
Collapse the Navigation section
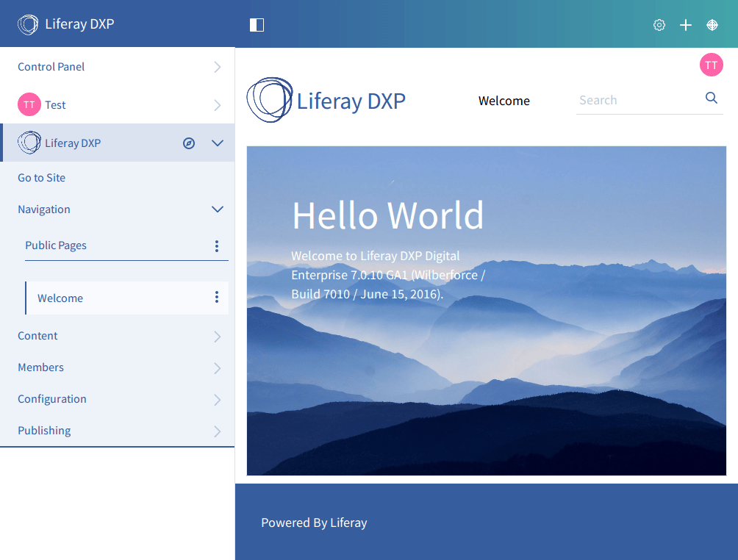(117, 209)
